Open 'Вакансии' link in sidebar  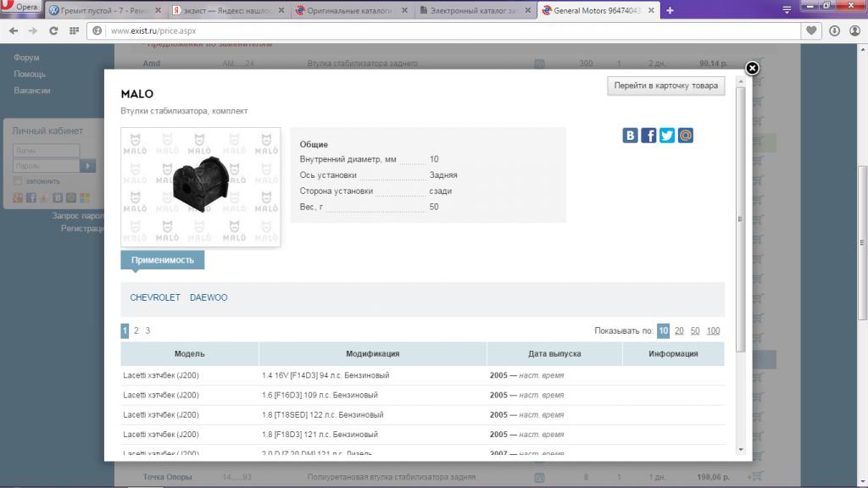pyautogui.click(x=31, y=91)
